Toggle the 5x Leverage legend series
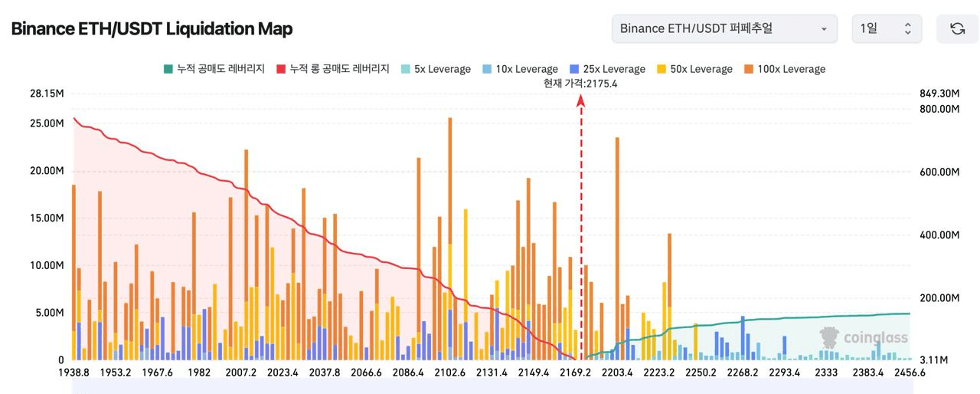This screenshot has height=394, width=980. [436, 69]
